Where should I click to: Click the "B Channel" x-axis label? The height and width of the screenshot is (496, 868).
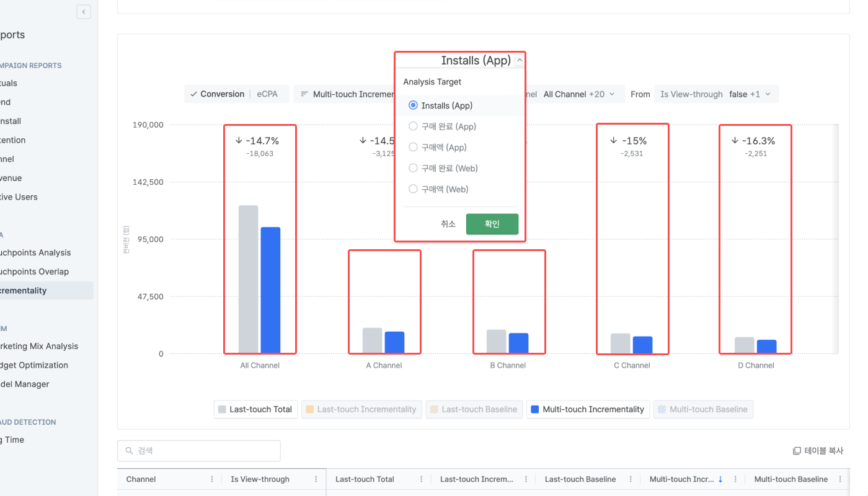pos(508,366)
